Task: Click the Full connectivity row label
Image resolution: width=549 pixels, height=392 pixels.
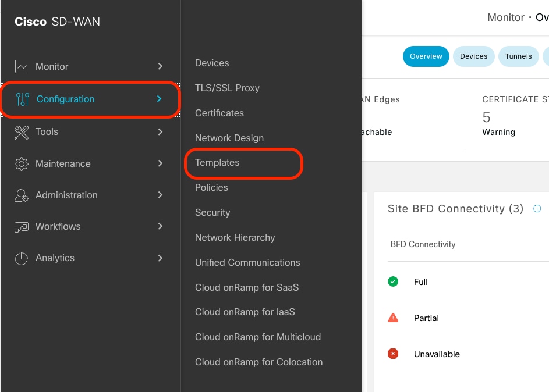Action: (x=420, y=282)
